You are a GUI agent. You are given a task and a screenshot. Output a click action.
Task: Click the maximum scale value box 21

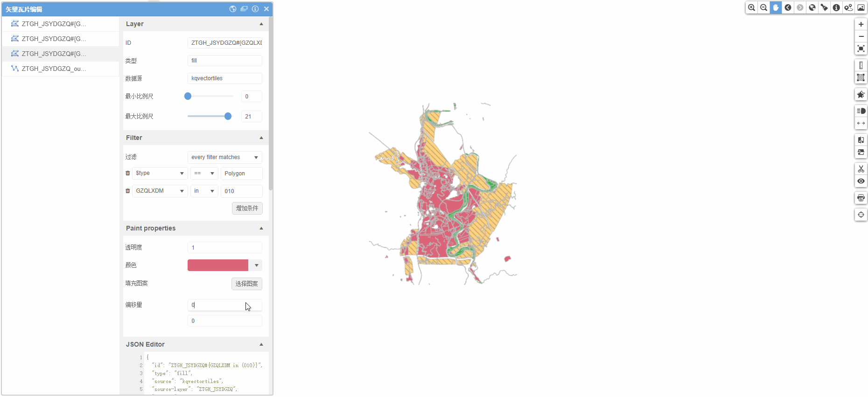pos(252,117)
